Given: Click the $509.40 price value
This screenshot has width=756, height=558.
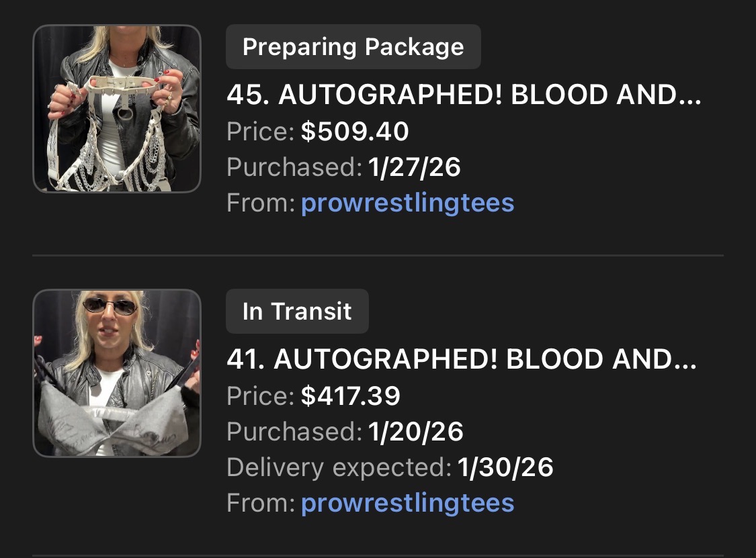Looking at the screenshot, I should pos(354,132).
